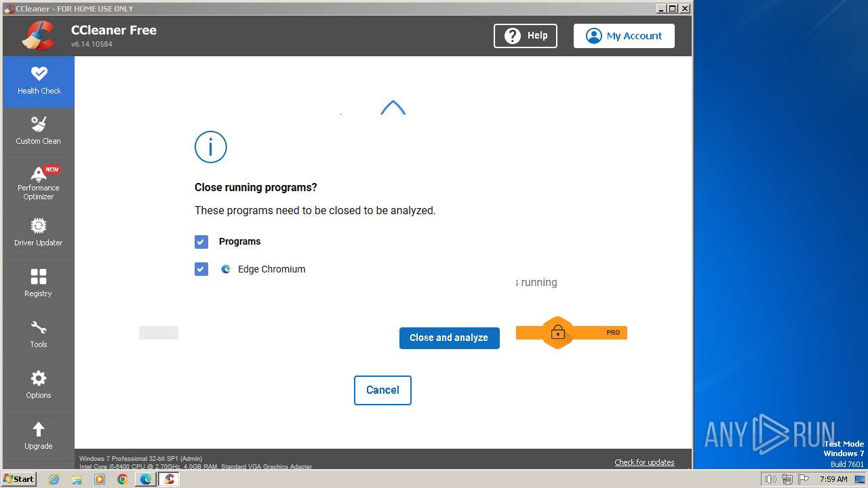Click the 7:59 AM clock in the tray

[x=833, y=479]
